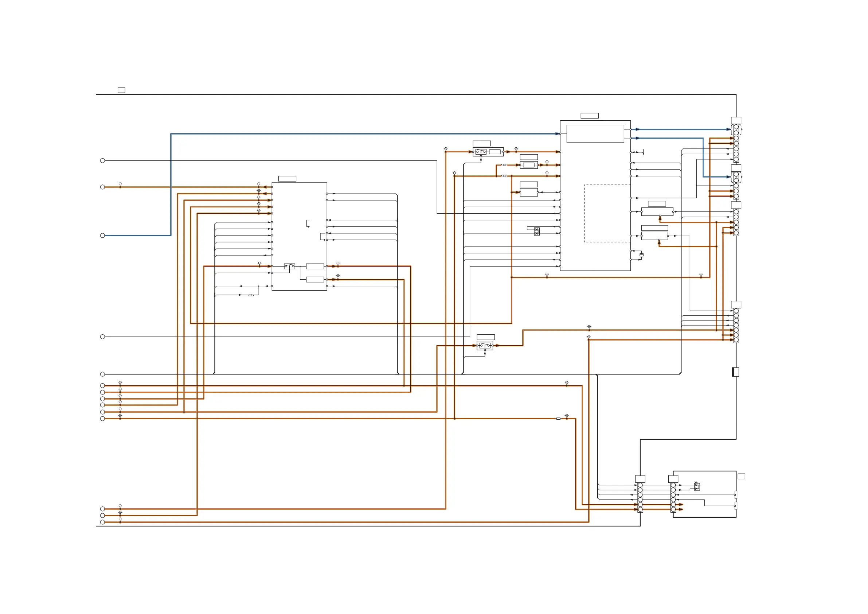
Task: Click the switch symbol inside the left IC block
Action: click(289, 266)
